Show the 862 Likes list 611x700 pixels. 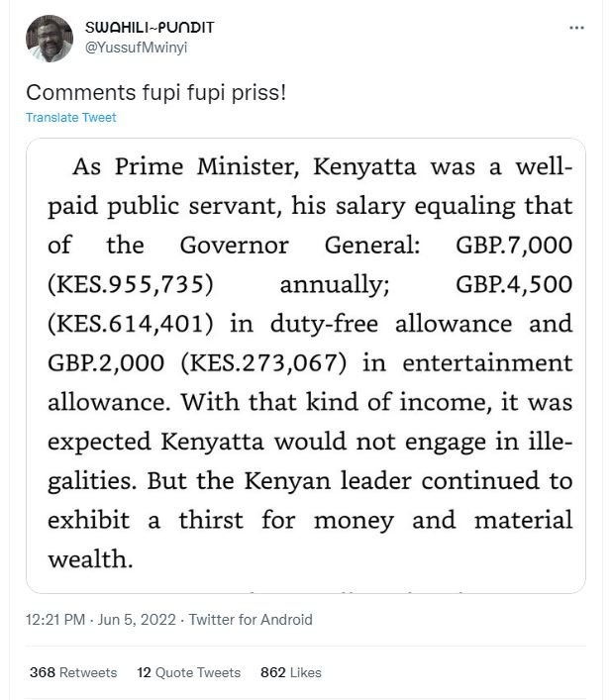(x=291, y=672)
